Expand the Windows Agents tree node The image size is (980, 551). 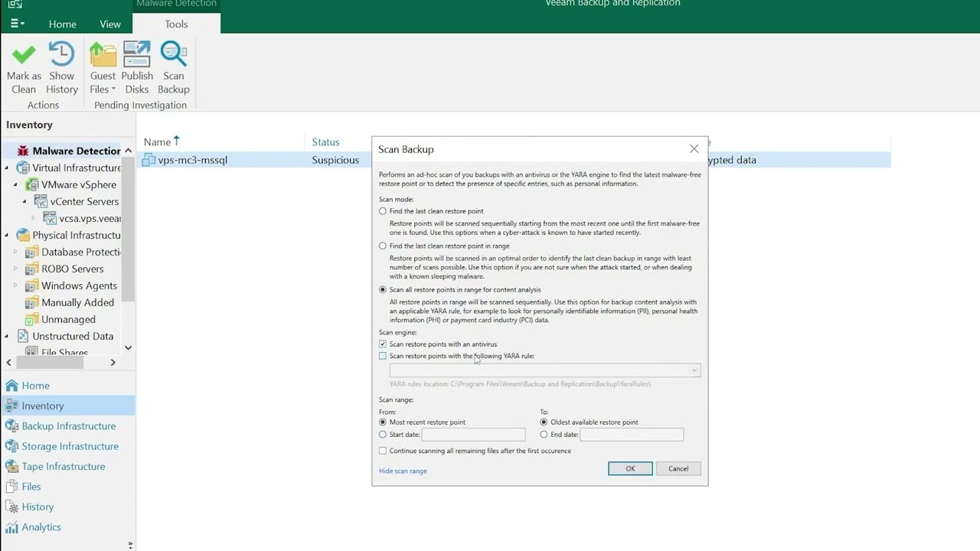15,285
